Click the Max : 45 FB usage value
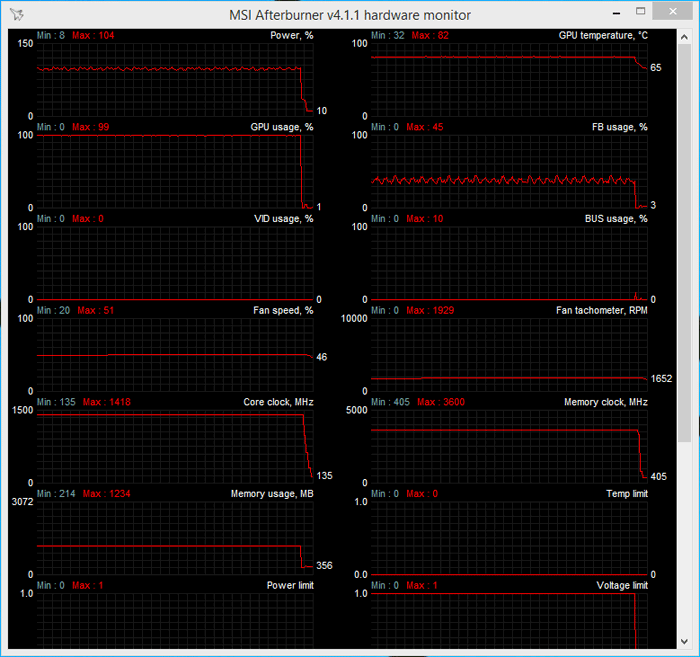Screen dimensions: 700x657 pyautogui.click(x=425, y=127)
